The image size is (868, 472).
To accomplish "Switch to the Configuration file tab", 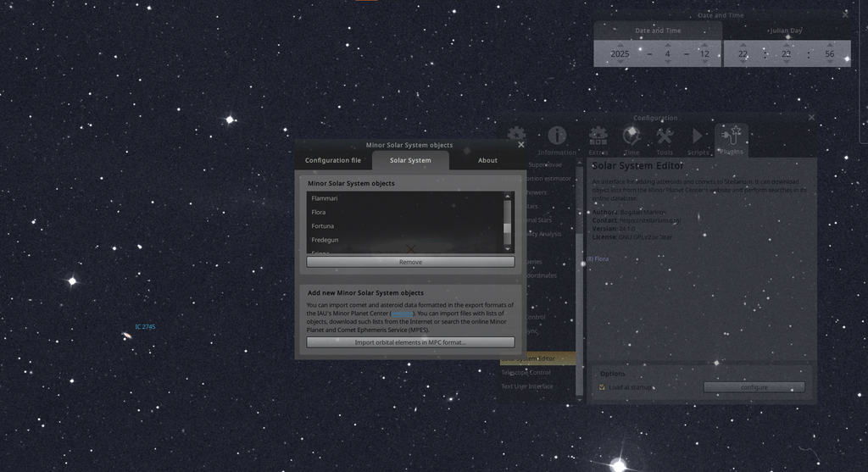I will pos(332,160).
